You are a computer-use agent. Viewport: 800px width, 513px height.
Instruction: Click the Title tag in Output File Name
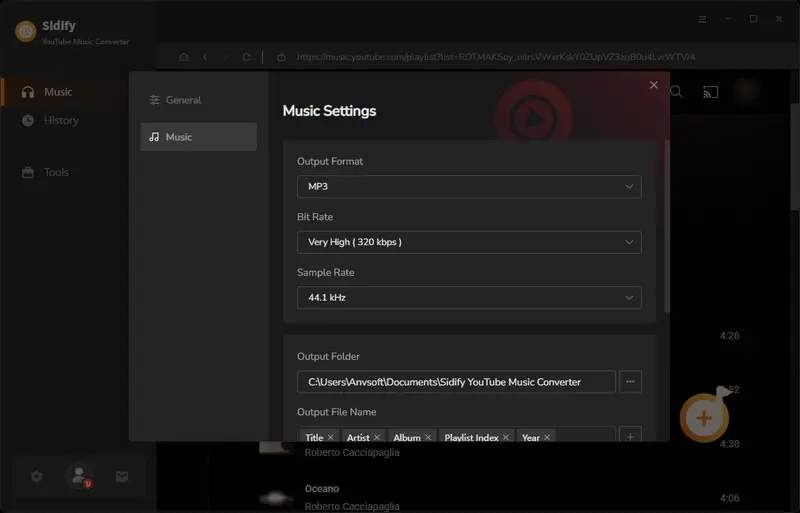tap(314, 437)
